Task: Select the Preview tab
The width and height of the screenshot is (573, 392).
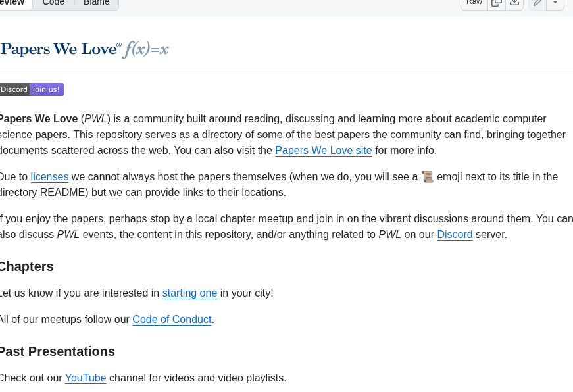Action: click(11, 3)
